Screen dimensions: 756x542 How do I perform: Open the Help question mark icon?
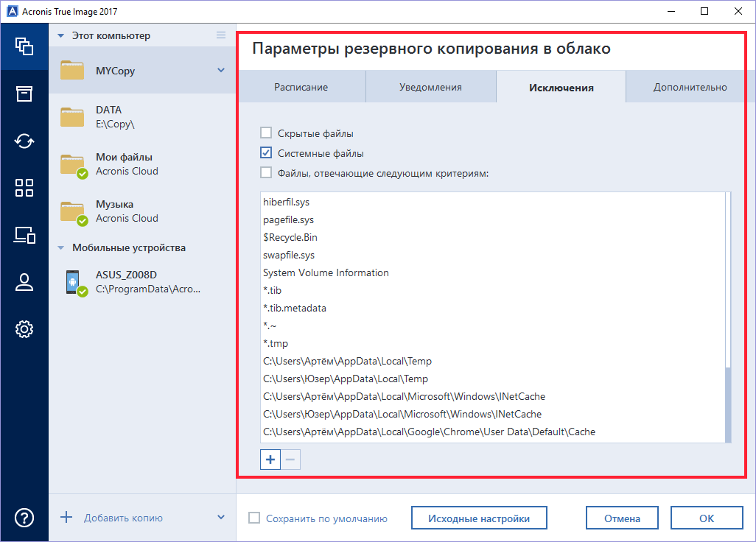pos(24,518)
